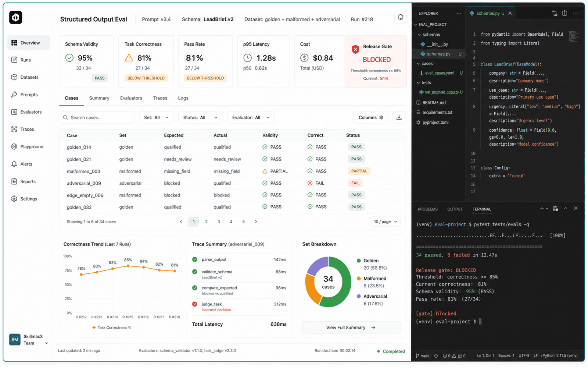Click the Malformed legend color dot
588x368 pixels.
359,279
